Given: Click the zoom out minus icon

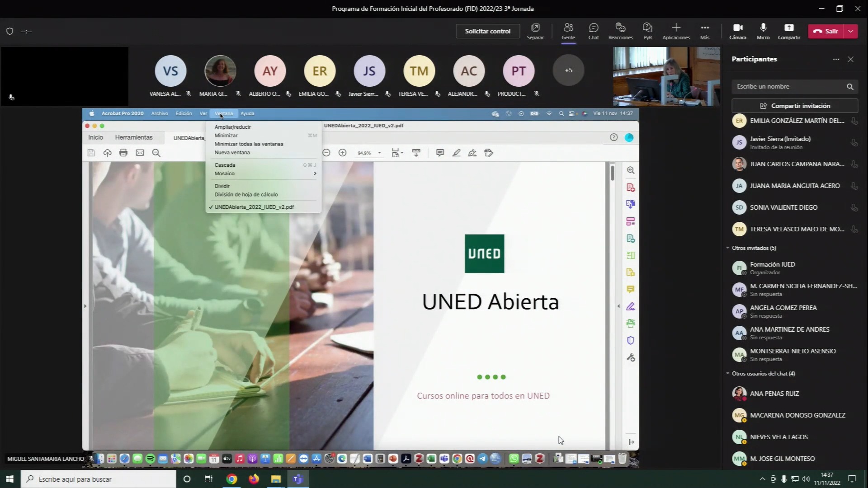Looking at the screenshot, I should tap(326, 153).
